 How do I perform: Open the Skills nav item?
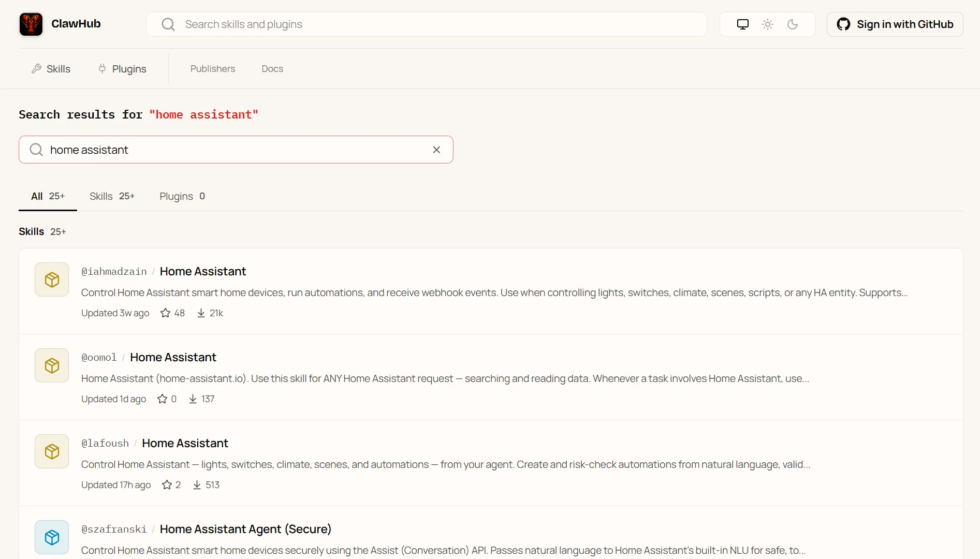[x=51, y=69]
